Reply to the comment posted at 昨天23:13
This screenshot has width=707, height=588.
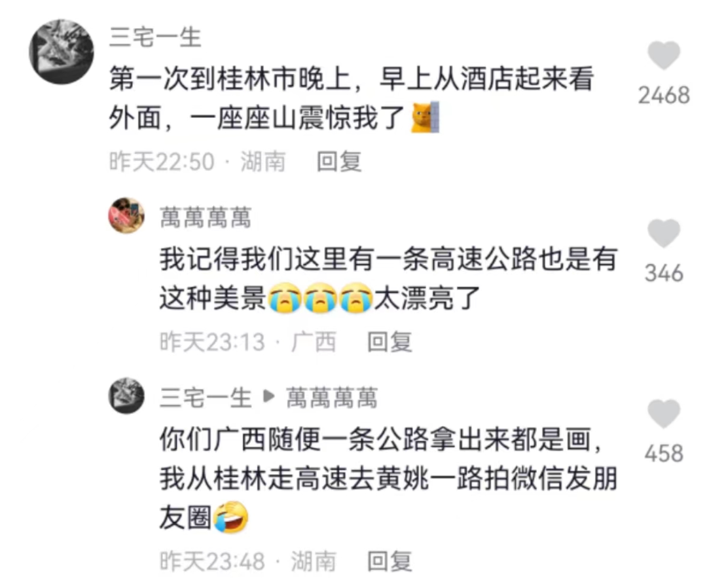point(390,341)
